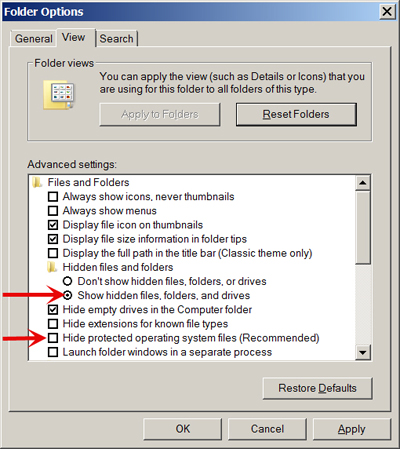The width and height of the screenshot is (400, 449).
Task: Uncheck Display file icon on thumbnails
Action: click(x=53, y=225)
